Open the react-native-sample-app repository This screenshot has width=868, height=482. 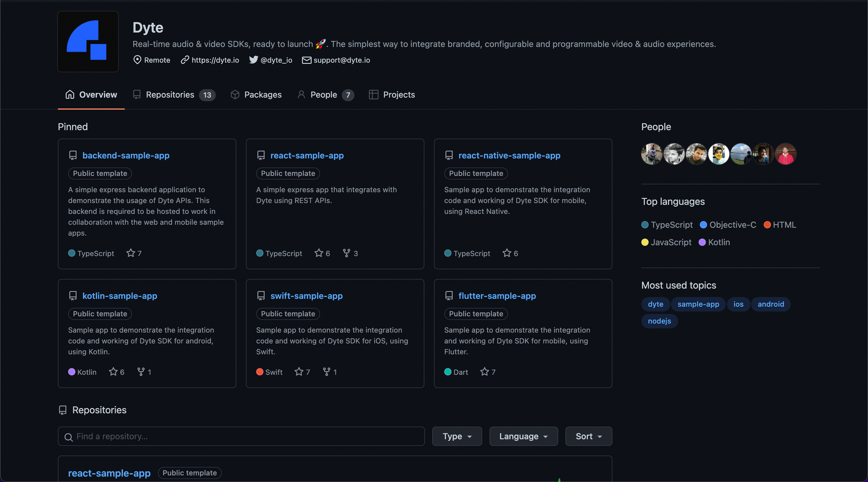[x=509, y=155]
